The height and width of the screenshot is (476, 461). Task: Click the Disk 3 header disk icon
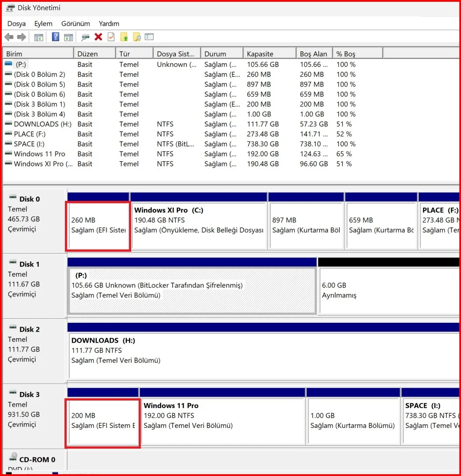(13, 393)
